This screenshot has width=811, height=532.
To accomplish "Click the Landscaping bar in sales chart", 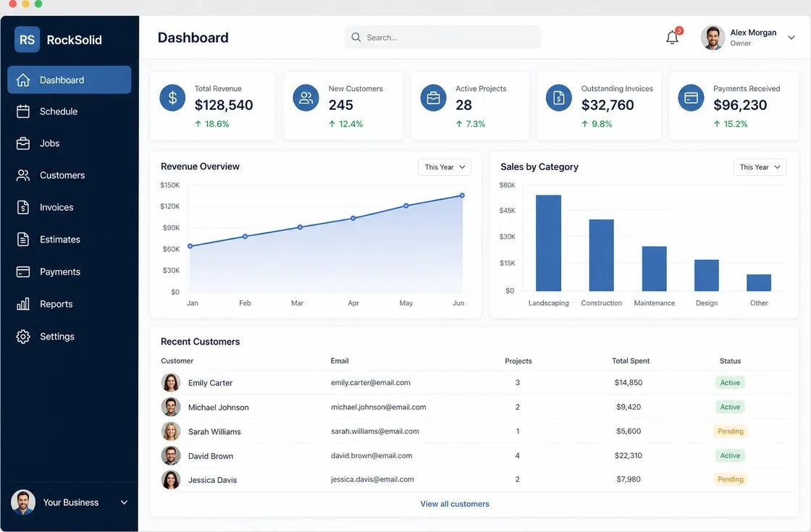I will click(x=548, y=243).
